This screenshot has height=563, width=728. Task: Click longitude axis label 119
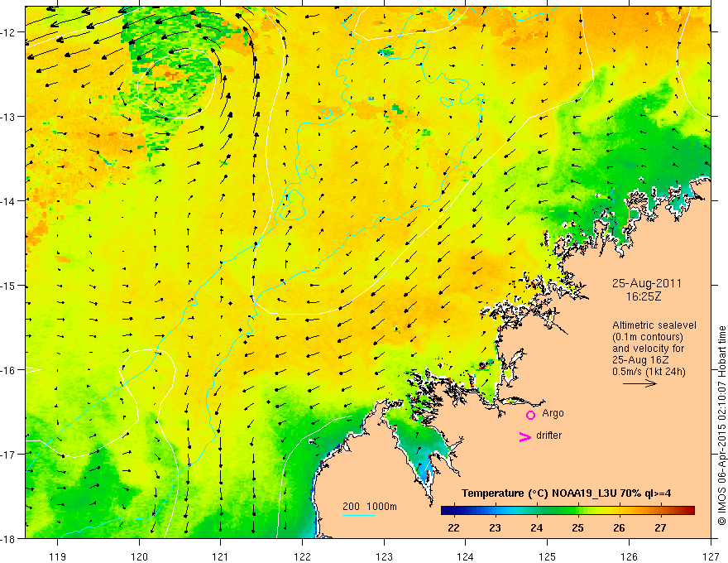pos(57,556)
